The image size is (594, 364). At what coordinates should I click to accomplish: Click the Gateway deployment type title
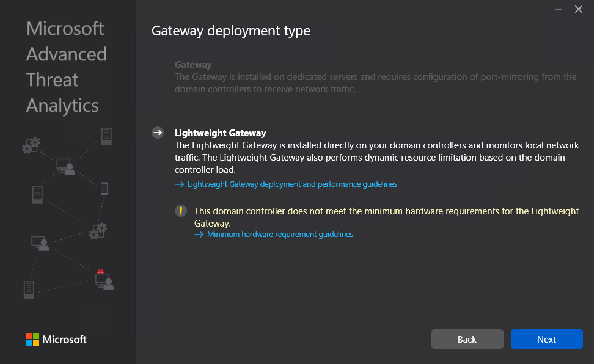click(x=231, y=31)
